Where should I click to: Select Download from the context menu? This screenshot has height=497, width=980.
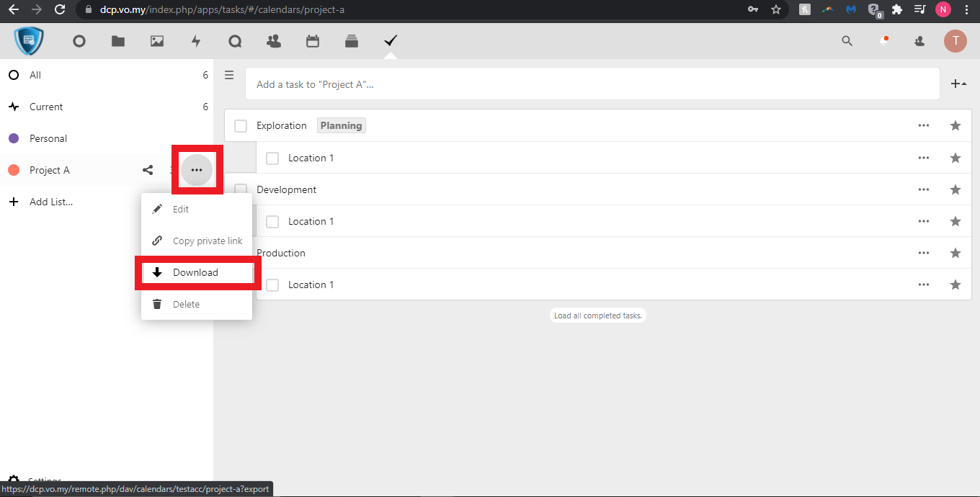pos(195,272)
